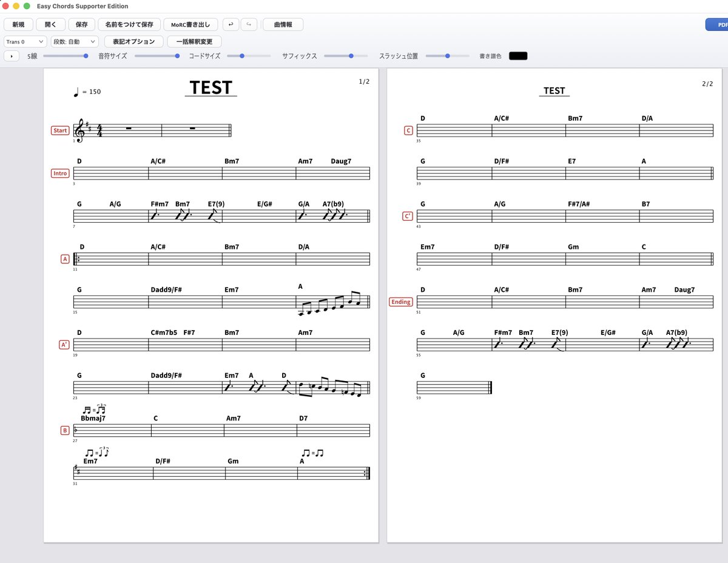
Task: Click the 新規 button
Action: coord(18,25)
